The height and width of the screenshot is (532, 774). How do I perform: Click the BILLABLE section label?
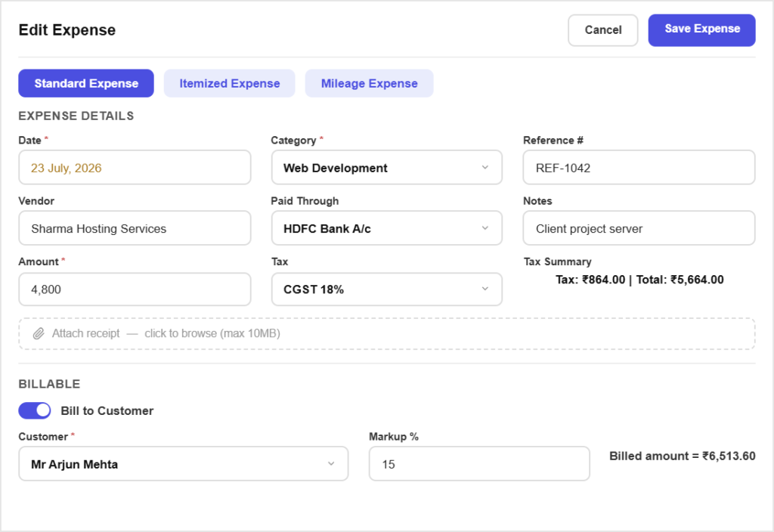point(49,384)
